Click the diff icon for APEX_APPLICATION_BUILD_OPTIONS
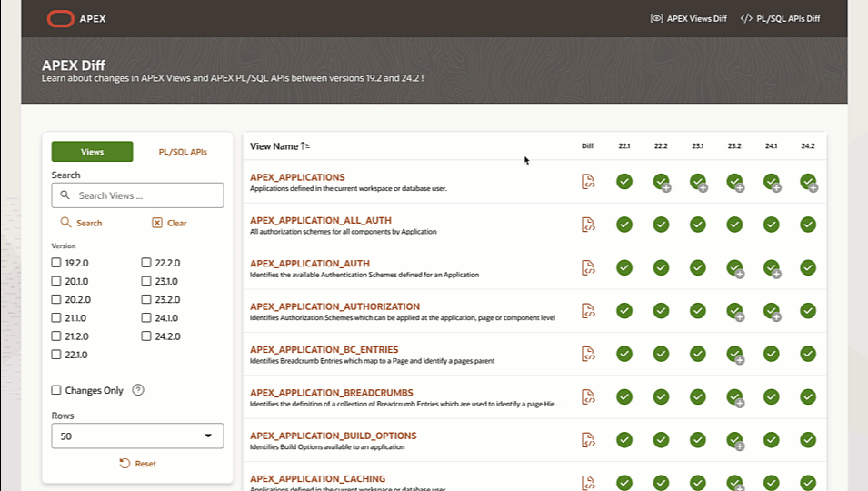The image size is (868, 491). [588, 440]
